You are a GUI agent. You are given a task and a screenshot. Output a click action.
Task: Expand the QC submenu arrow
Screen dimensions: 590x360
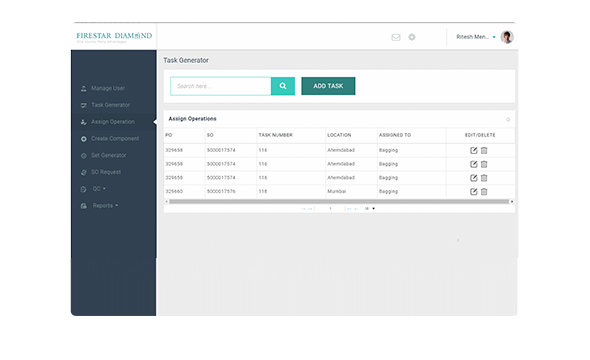(104, 189)
